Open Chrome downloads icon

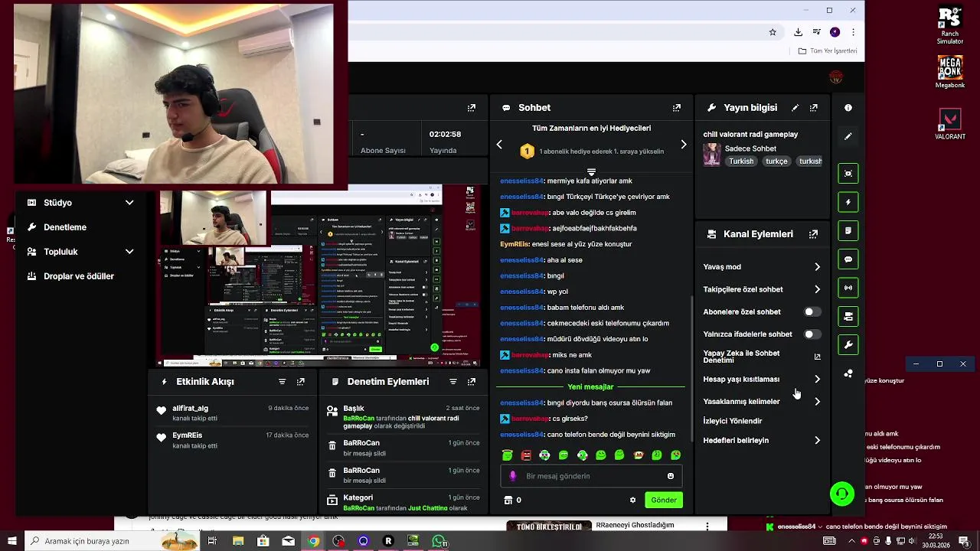tap(798, 32)
